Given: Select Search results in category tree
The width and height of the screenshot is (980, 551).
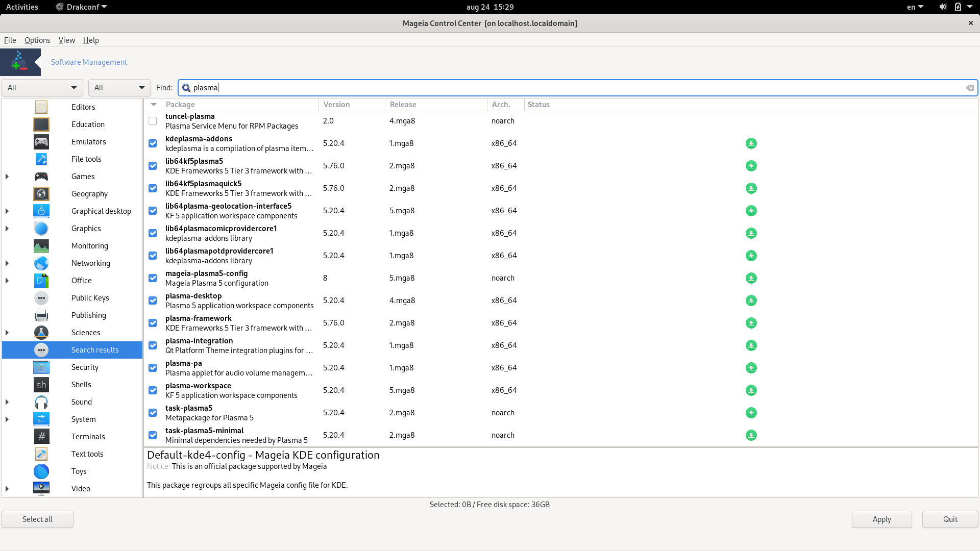Looking at the screenshot, I should (x=72, y=350).
